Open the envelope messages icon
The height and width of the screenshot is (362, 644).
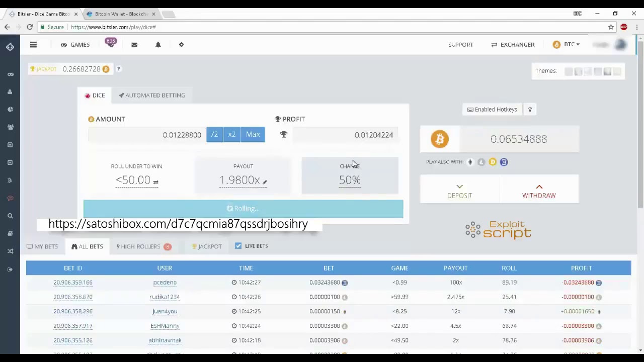(x=134, y=45)
